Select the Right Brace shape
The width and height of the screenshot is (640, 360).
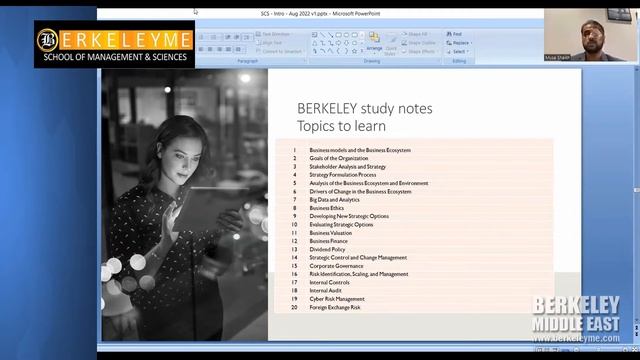(x=347, y=51)
